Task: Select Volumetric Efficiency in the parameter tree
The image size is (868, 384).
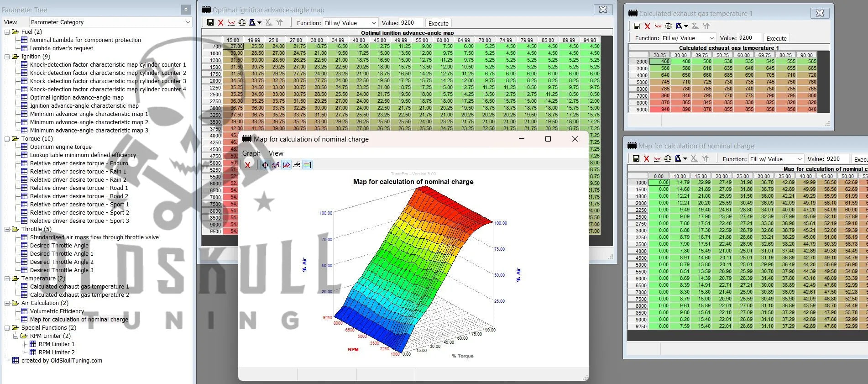Action: click(x=57, y=311)
